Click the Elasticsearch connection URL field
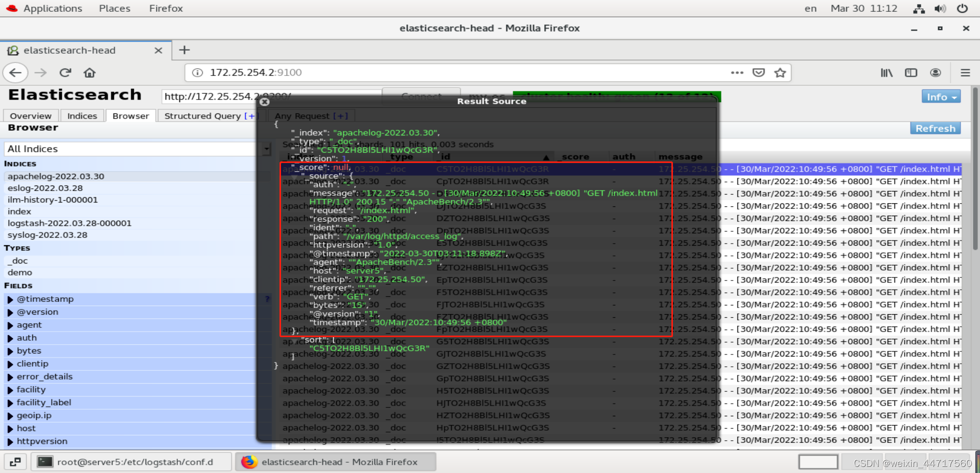The image size is (980, 473). click(272, 97)
